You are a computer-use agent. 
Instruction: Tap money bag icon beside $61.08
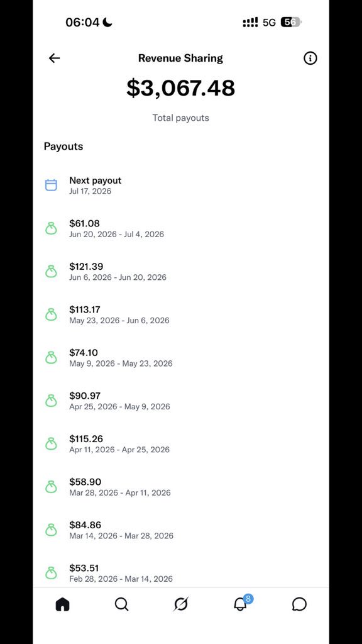pyautogui.click(x=51, y=228)
